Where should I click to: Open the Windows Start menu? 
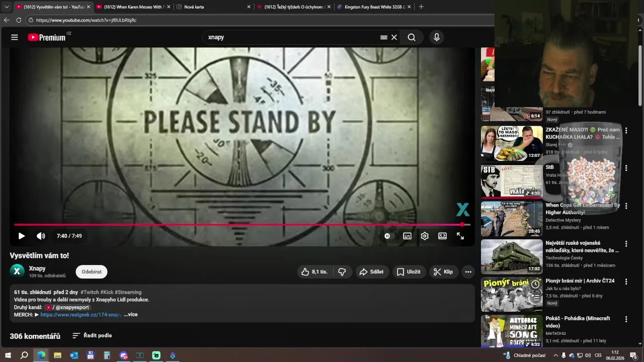8,355
